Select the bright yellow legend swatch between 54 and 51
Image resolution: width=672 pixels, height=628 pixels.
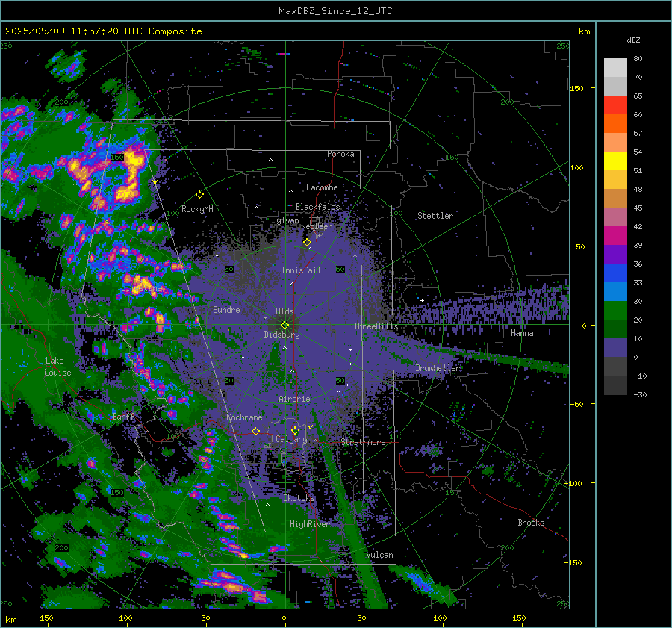tap(615, 161)
